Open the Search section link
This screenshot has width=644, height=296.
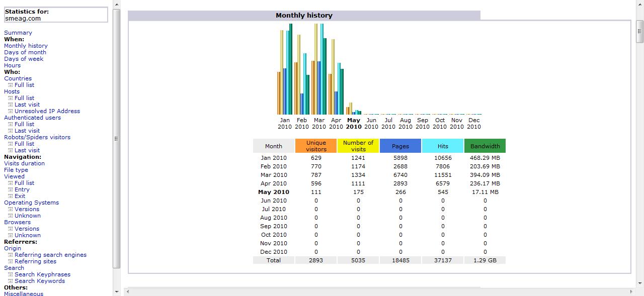(14, 268)
